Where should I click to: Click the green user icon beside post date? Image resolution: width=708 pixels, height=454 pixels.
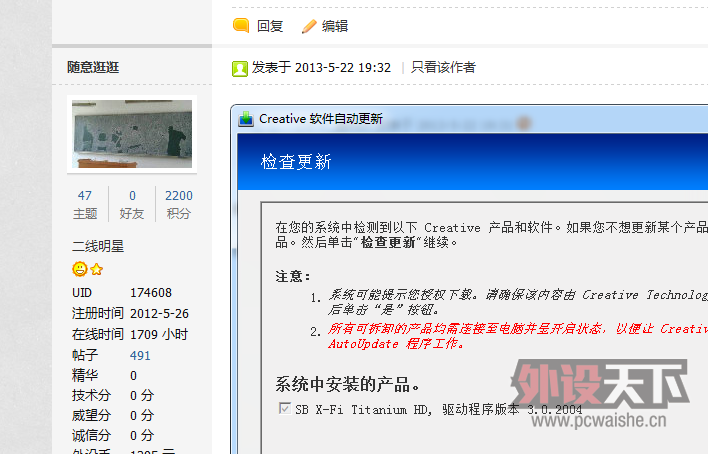coord(240,69)
